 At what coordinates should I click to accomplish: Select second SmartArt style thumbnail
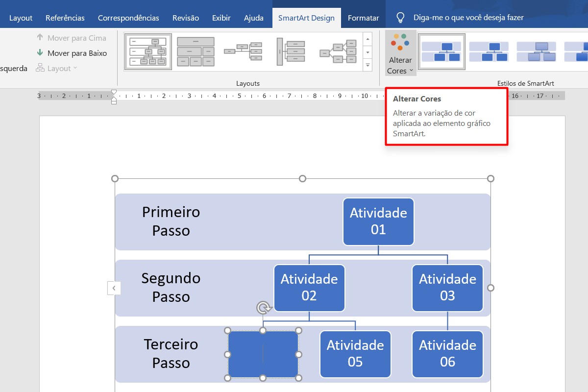[x=489, y=51]
